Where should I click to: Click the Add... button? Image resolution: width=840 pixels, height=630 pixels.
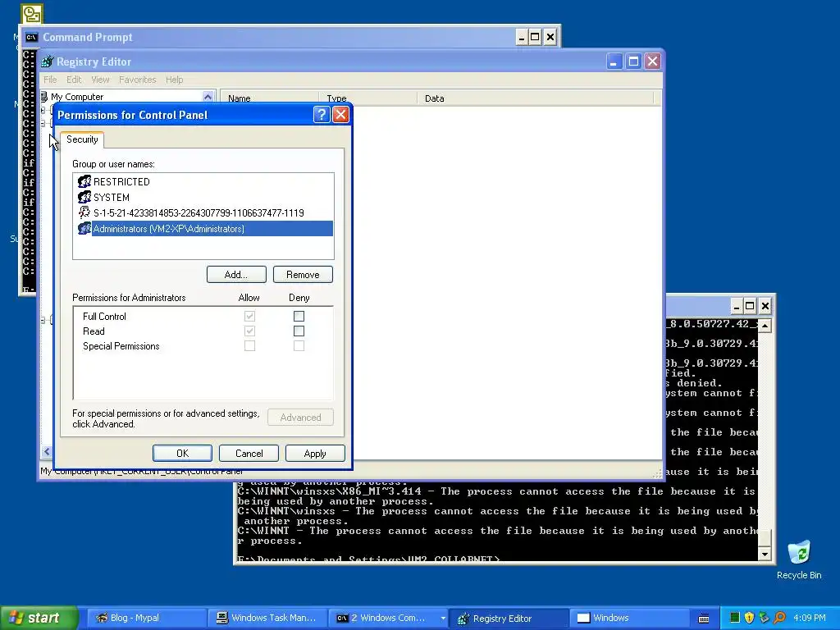(236, 274)
